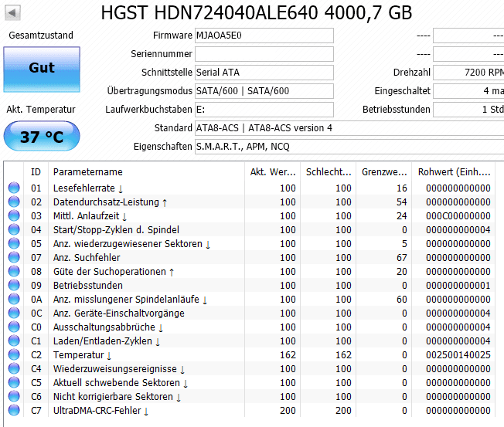Click status icon for wiederzugewiesener Sektoren row

[14, 243]
